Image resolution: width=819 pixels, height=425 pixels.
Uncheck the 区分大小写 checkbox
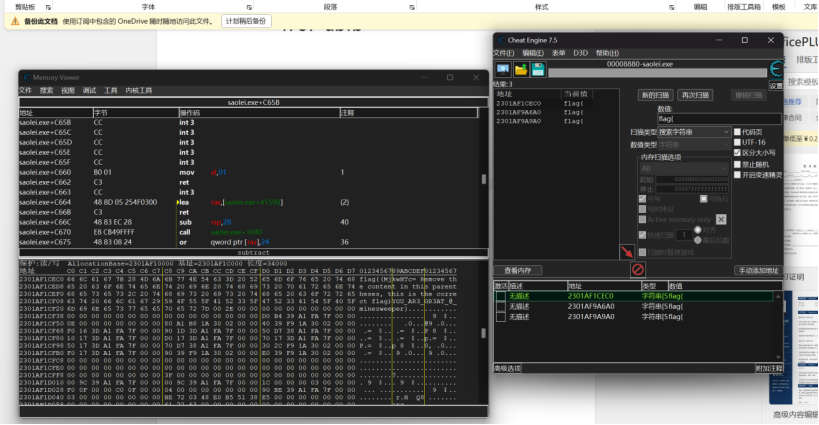pos(738,152)
